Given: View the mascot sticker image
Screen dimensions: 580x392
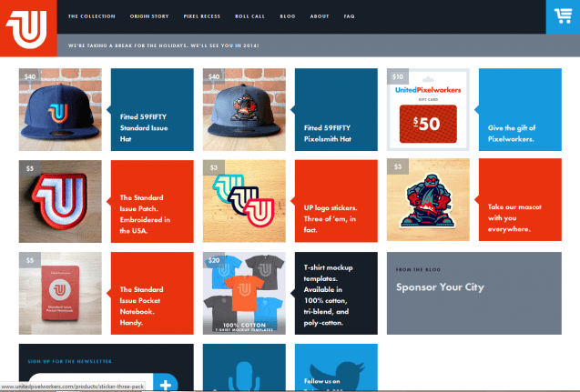Looking at the screenshot, I should 428,199.
